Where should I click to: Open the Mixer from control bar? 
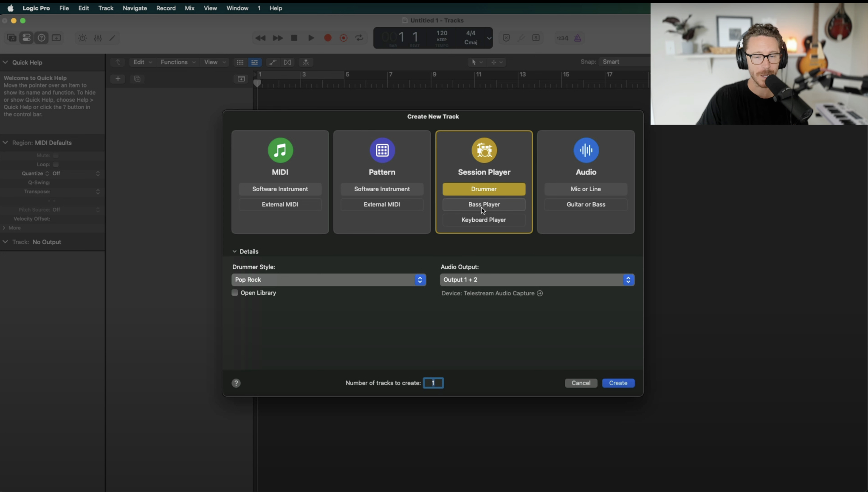pyautogui.click(x=98, y=38)
